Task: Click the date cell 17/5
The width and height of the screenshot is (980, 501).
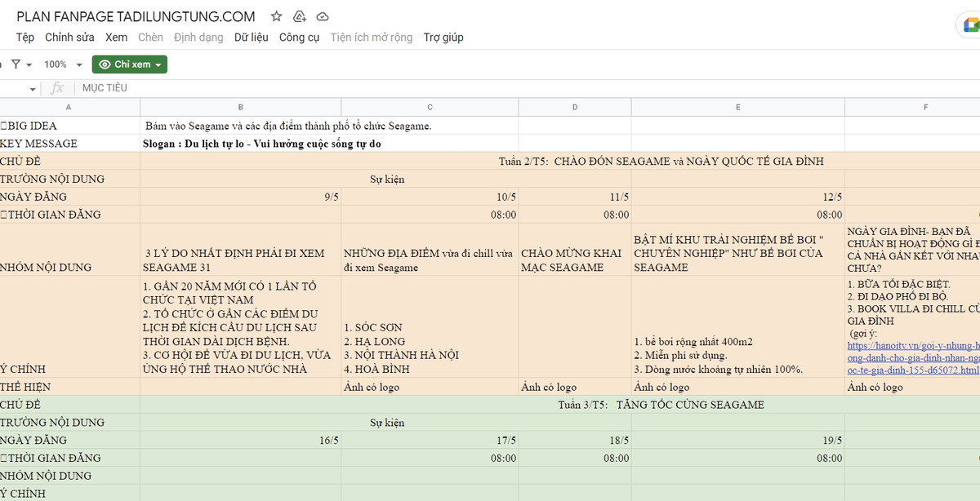Action: click(430, 440)
